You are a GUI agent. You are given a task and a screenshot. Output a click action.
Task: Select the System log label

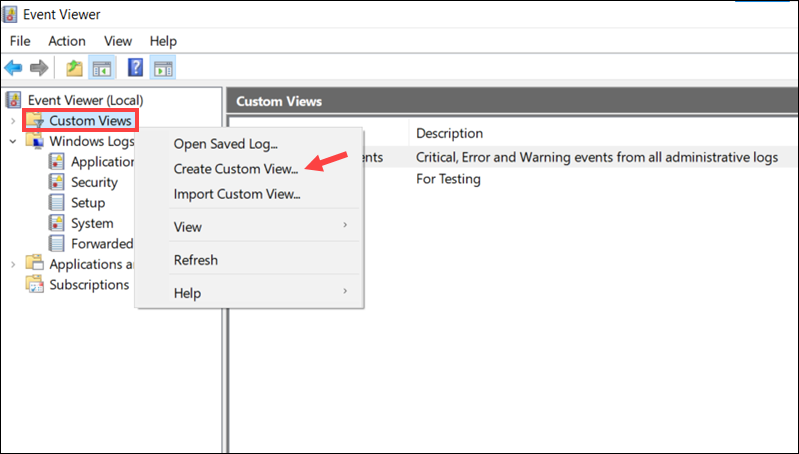92,223
